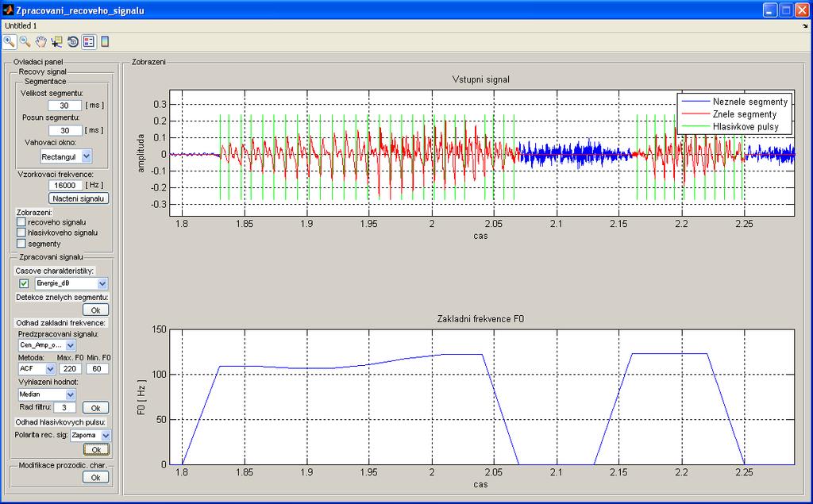Click the Nacteni signalu button

[x=79, y=198]
